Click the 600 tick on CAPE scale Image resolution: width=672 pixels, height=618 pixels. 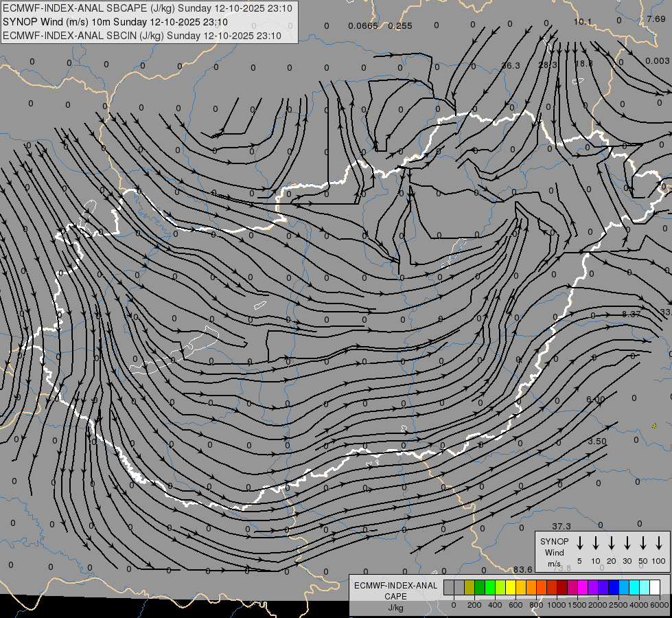[x=515, y=605]
